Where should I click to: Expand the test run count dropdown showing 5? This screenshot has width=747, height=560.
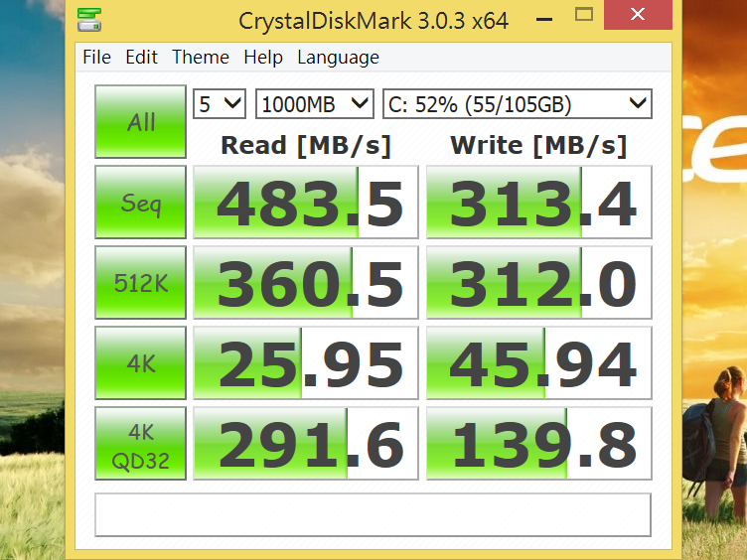pos(220,103)
